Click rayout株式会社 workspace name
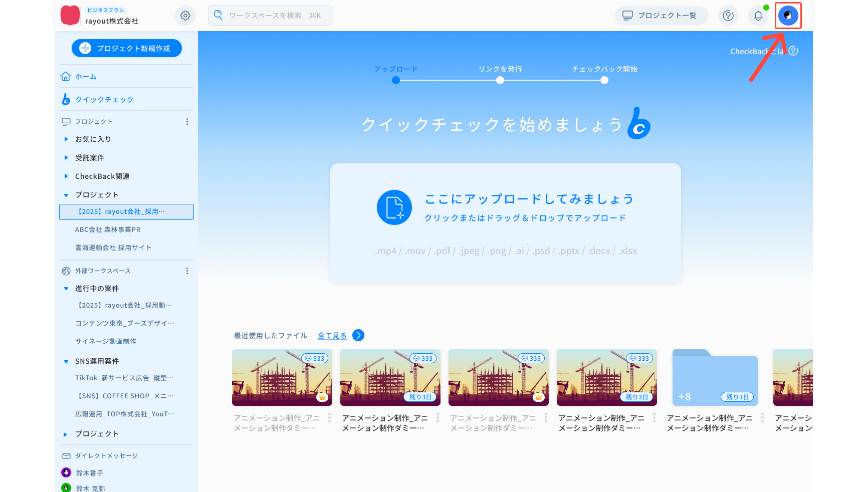Image resolution: width=868 pixels, height=492 pixels. (112, 21)
